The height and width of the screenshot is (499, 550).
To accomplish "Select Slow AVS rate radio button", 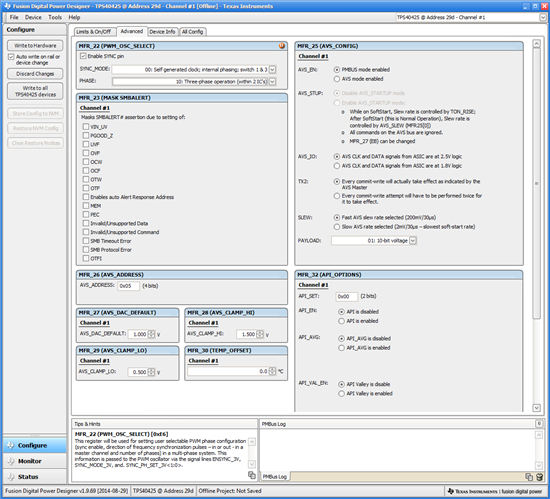I will (337, 227).
